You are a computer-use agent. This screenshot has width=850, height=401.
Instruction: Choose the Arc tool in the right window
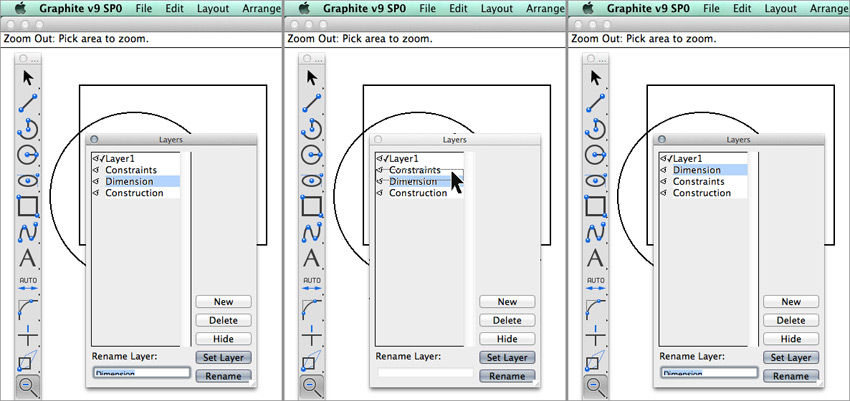coord(595,127)
